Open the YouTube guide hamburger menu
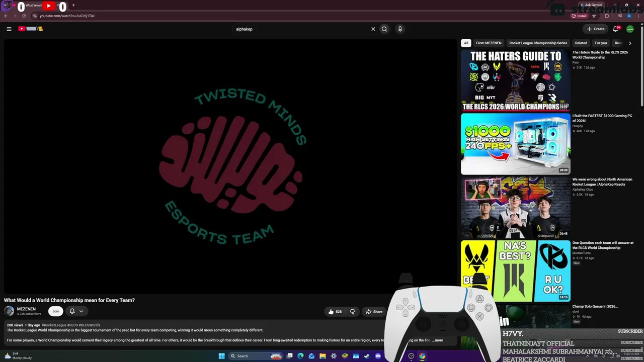This screenshot has height=362, width=644. [x=9, y=29]
